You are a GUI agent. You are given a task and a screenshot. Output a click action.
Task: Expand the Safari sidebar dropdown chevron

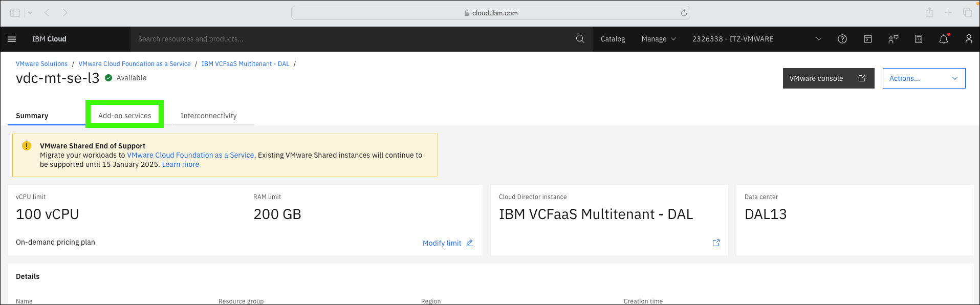coord(30,12)
